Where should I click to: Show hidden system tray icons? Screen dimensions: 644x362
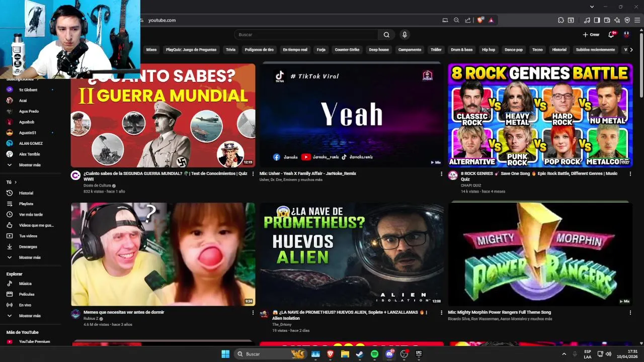[564, 354]
